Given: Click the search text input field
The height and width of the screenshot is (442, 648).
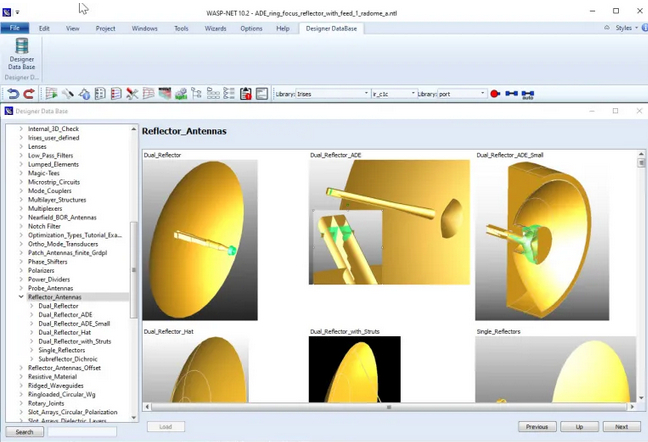Looking at the screenshot, I should pos(82,432).
